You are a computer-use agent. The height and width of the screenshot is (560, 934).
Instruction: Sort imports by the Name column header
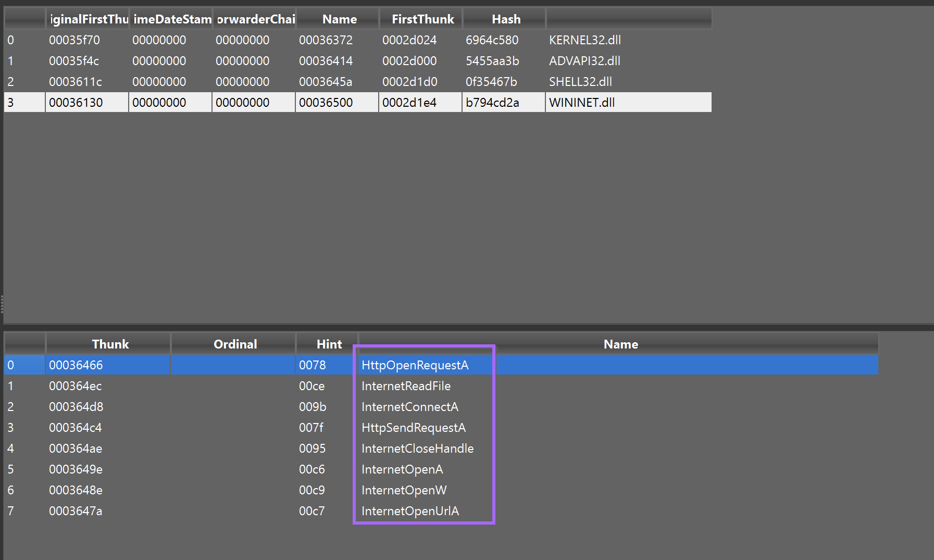point(339,19)
